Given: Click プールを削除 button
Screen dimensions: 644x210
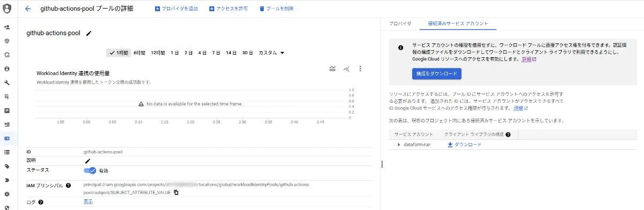Looking at the screenshot, I should click(276, 9).
